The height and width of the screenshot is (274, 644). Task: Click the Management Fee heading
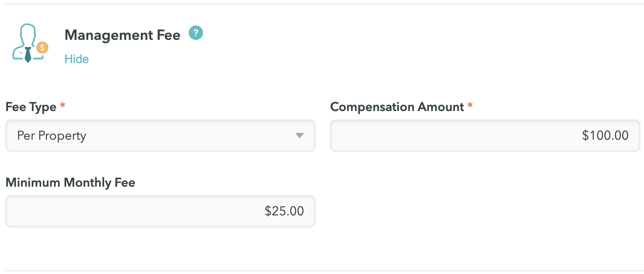tap(123, 35)
